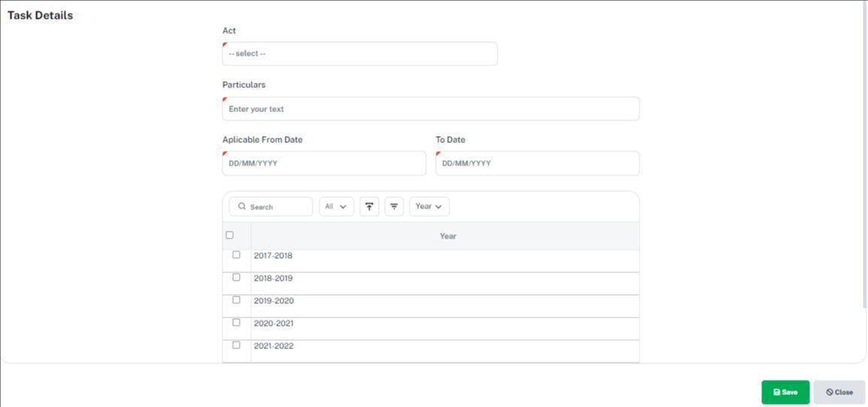868x407 pixels.
Task: Click the filter lines icon button
Action: tap(394, 206)
